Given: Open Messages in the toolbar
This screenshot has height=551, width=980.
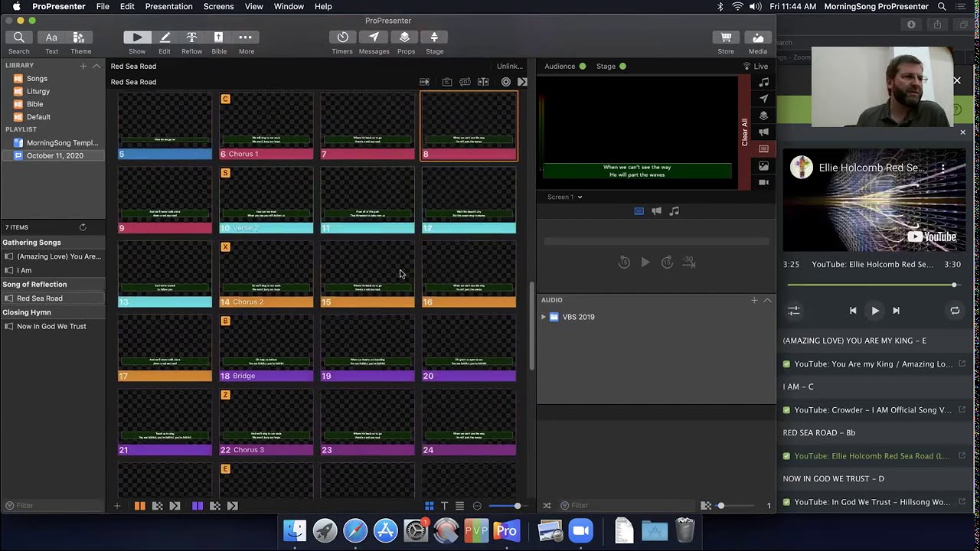Looking at the screenshot, I should [x=374, y=37].
